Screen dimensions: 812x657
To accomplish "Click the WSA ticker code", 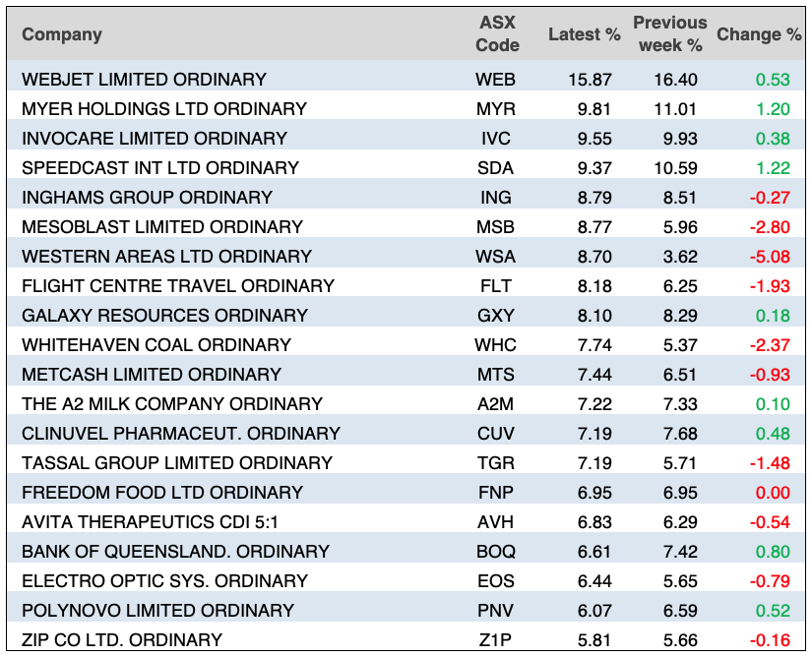I will (496, 257).
